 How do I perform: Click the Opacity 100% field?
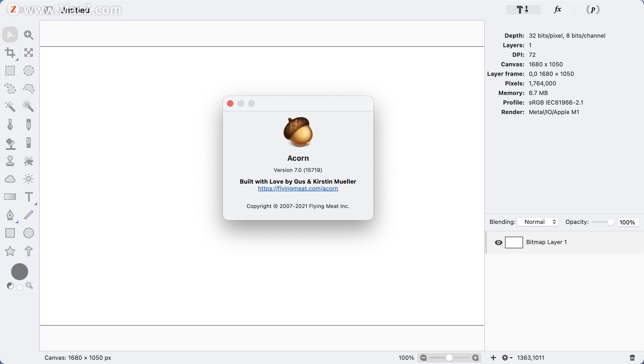point(628,222)
